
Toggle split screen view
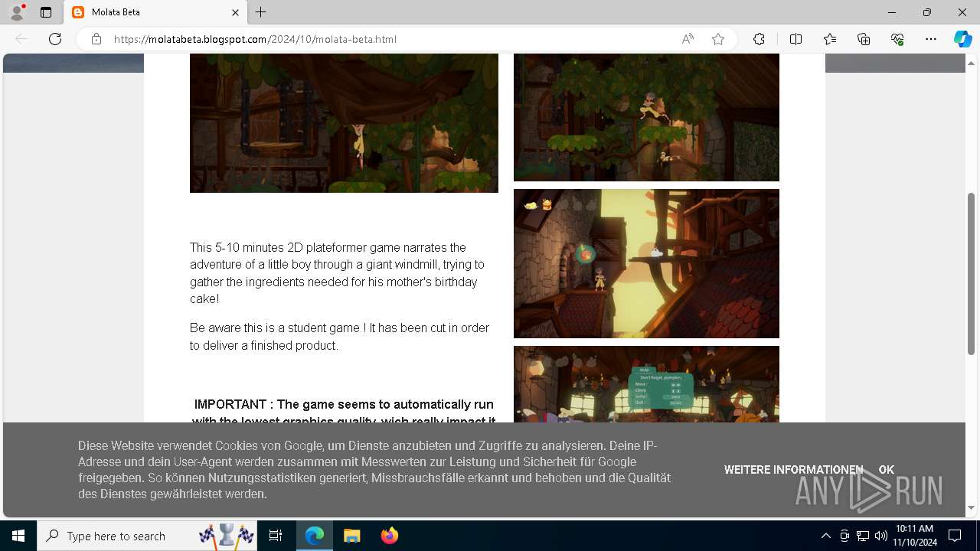pyautogui.click(x=795, y=39)
